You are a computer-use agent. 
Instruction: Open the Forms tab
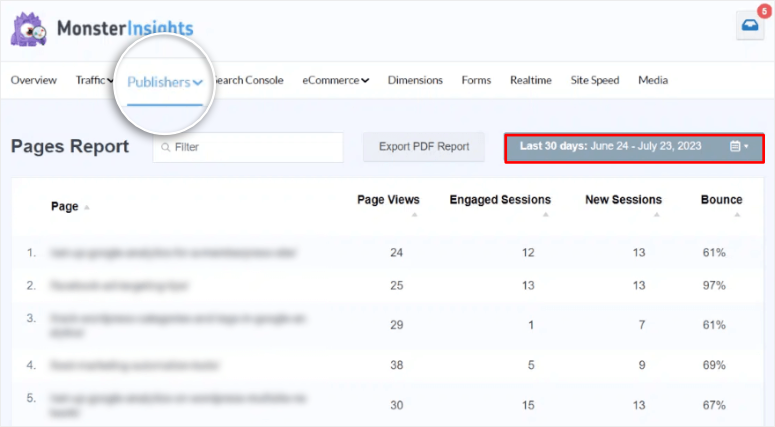click(x=476, y=80)
